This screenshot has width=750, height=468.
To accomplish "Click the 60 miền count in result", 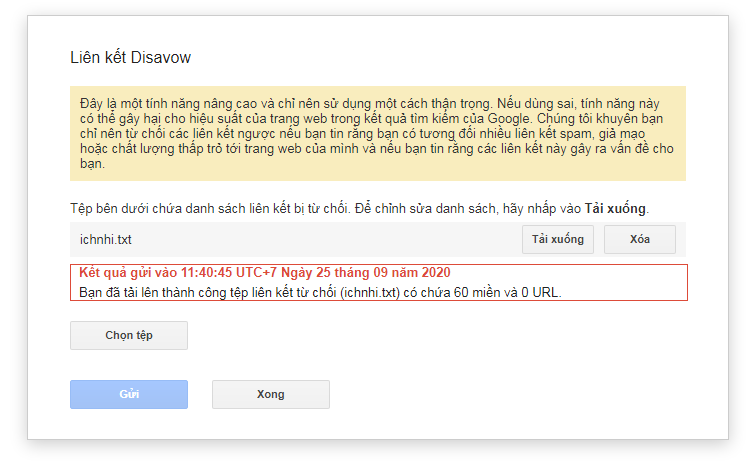I will 484,291.
